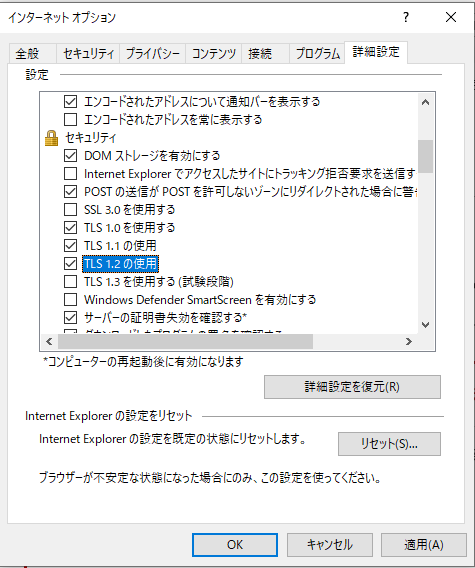Viewport: 475px width, 568px height.
Task: Click the horizontal scroll left arrow
Action: pos(50,342)
